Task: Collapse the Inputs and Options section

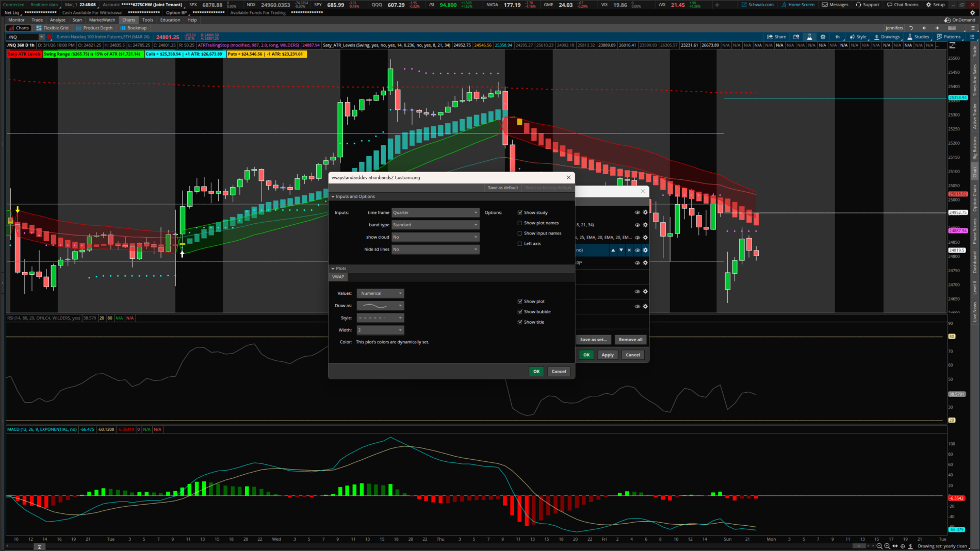Action: pyautogui.click(x=333, y=196)
